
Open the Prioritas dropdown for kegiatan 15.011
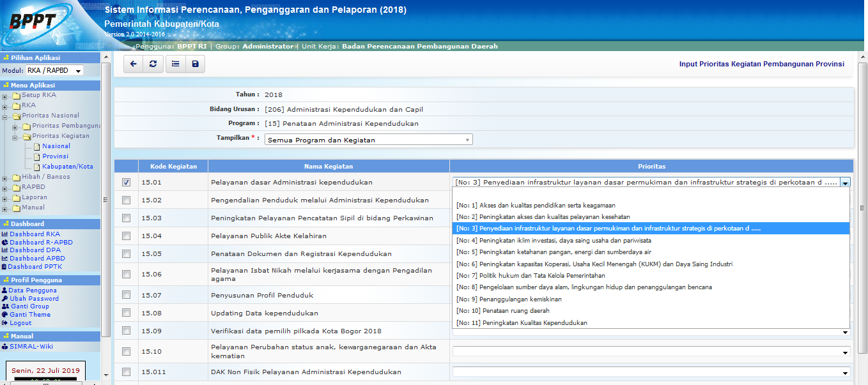[x=651, y=372]
